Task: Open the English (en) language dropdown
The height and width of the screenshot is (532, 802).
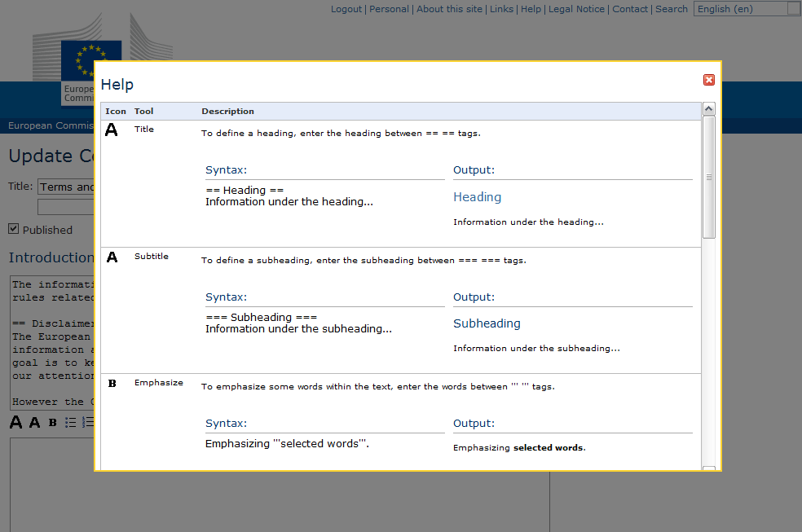Action: 747,9
